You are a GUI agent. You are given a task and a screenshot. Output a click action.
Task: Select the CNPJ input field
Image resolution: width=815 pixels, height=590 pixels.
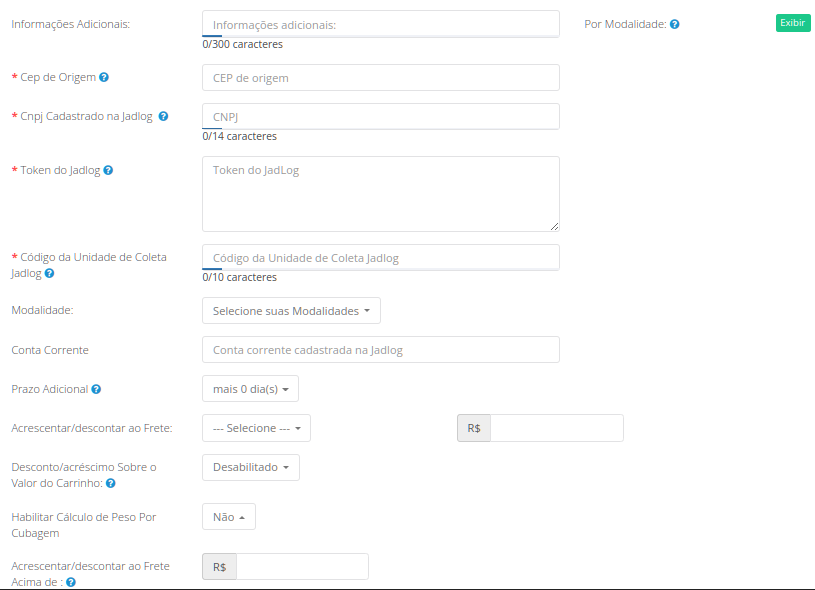coord(380,117)
